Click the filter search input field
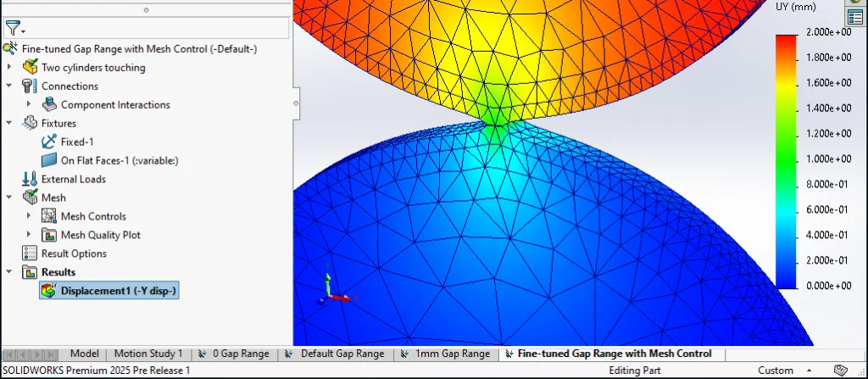This screenshot has height=379, width=868. pyautogui.click(x=146, y=28)
